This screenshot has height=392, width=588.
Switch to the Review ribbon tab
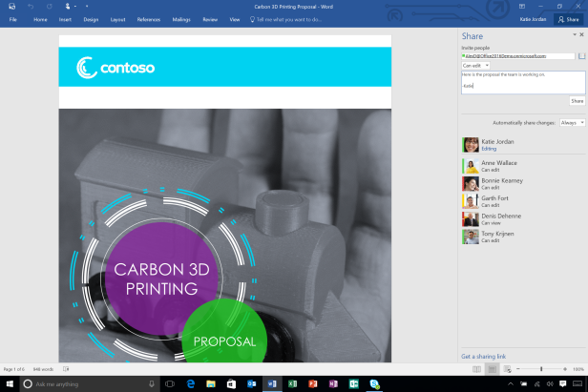click(x=210, y=19)
